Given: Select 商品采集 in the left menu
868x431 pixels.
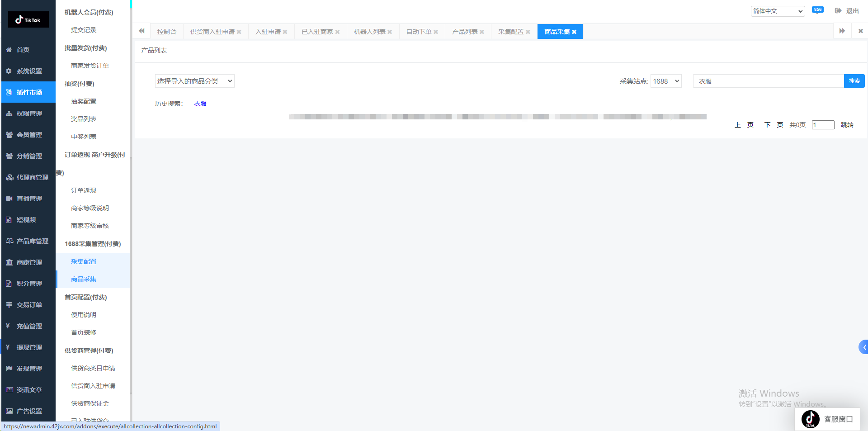Looking at the screenshot, I should tap(83, 279).
